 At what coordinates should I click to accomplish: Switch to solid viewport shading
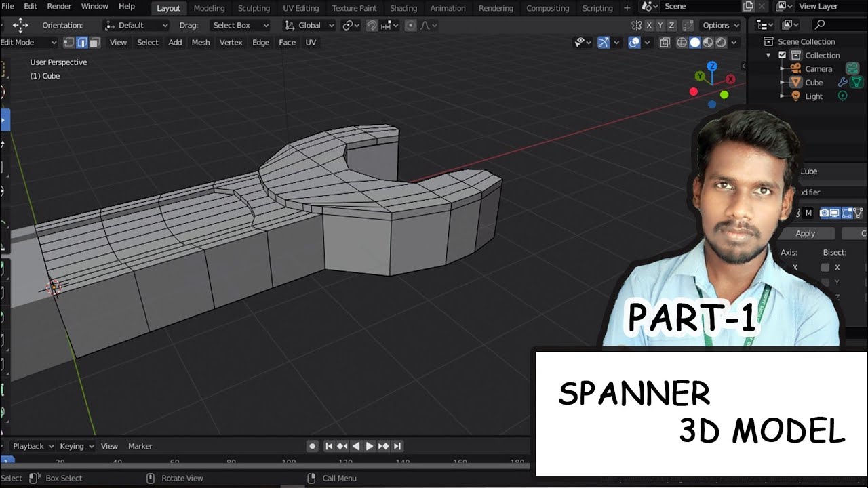(x=695, y=42)
